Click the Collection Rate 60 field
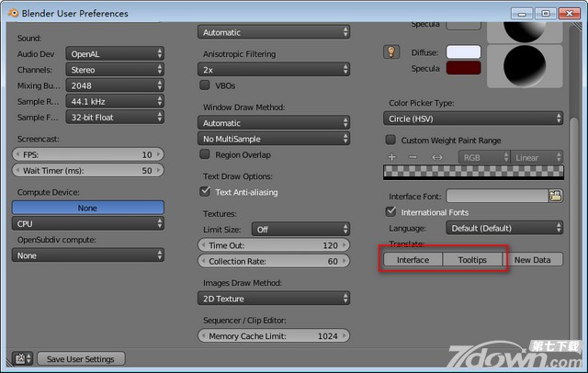This screenshot has width=588, height=373. (274, 261)
